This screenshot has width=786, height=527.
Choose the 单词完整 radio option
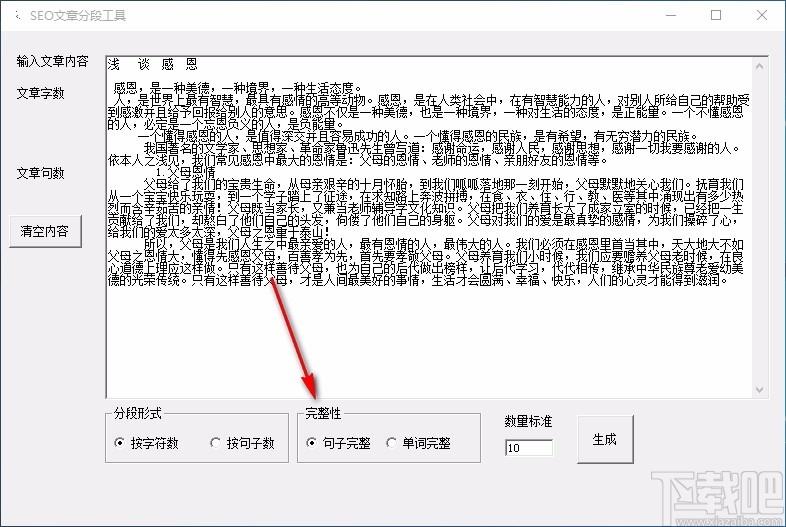pos(419,443)
